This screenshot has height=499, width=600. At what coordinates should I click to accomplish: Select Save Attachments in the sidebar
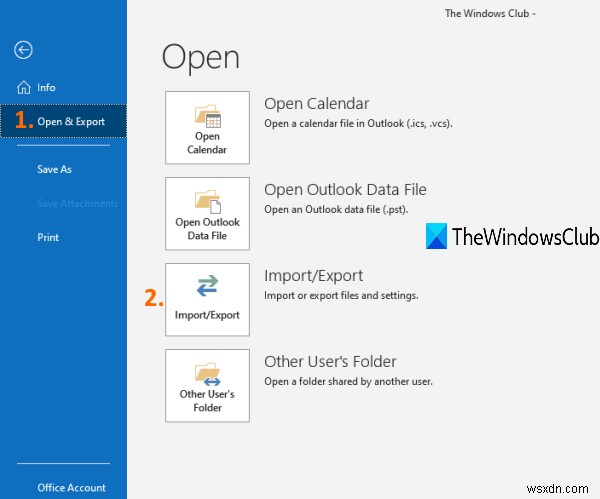click(x=78, y=203)
